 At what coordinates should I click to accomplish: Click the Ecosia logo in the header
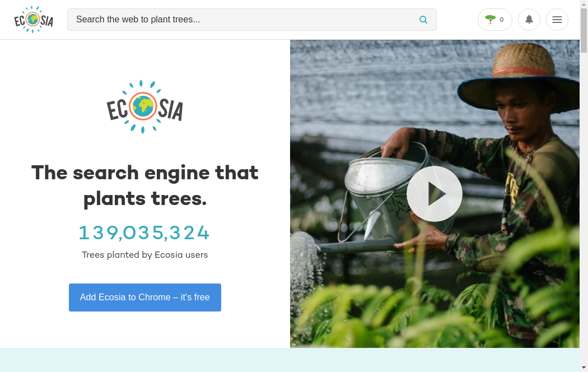pyautogui.click(x=34, y=20)
